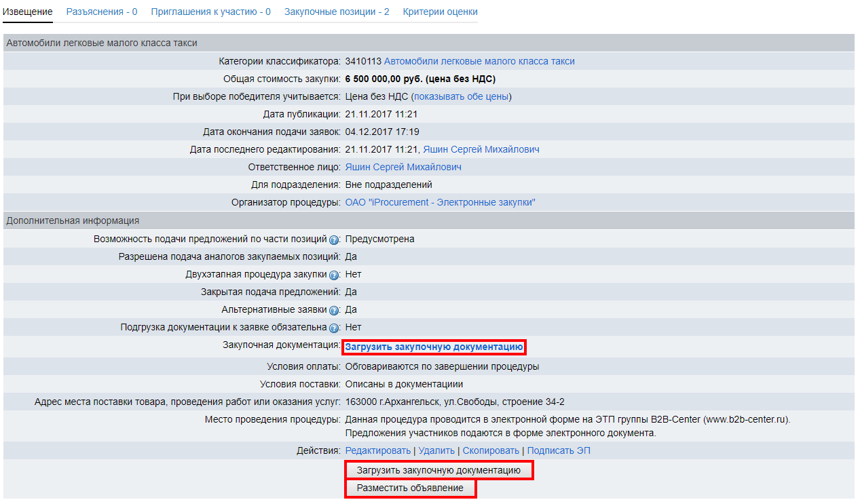858x504 pixels.
Task: Click the 'Удалить' action link
Action: pos(436,450)
